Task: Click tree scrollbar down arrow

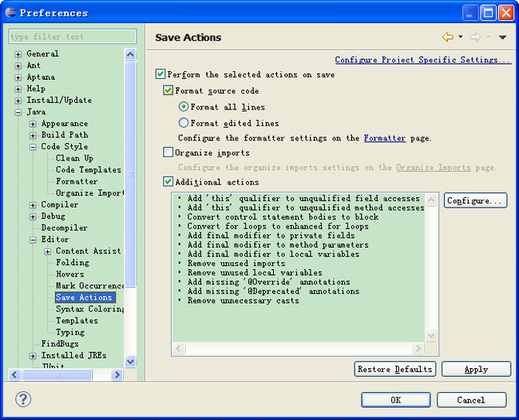Action: 130,362
